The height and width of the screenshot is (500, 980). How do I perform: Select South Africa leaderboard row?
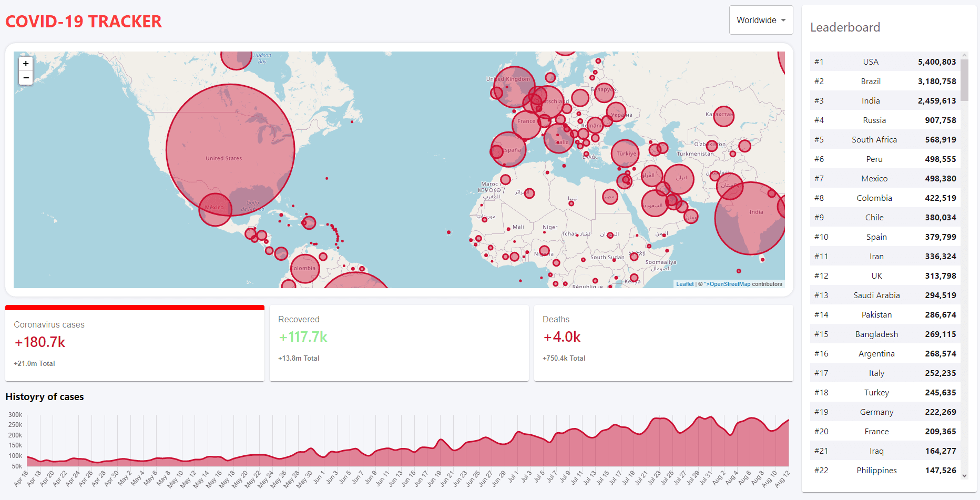(885, 139)
